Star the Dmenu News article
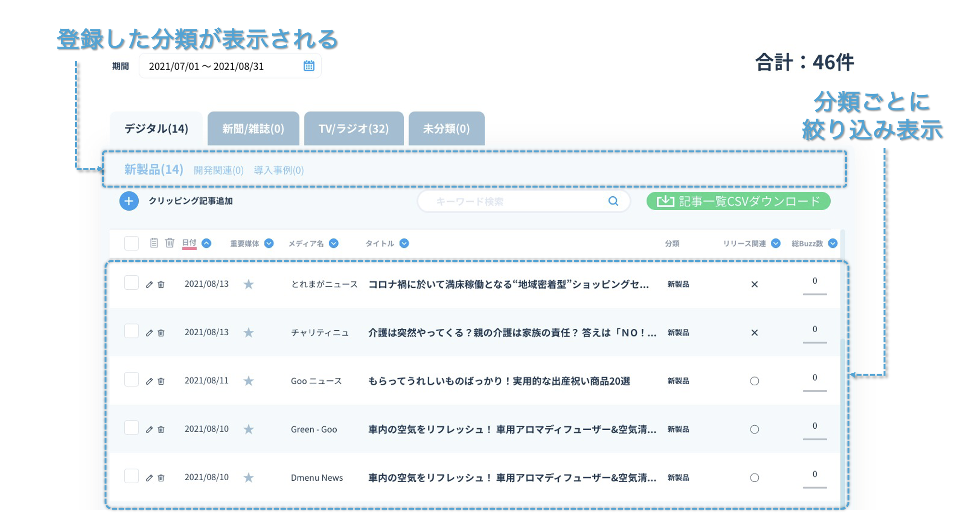The image size is (980, 514). (x=249, y=478)
